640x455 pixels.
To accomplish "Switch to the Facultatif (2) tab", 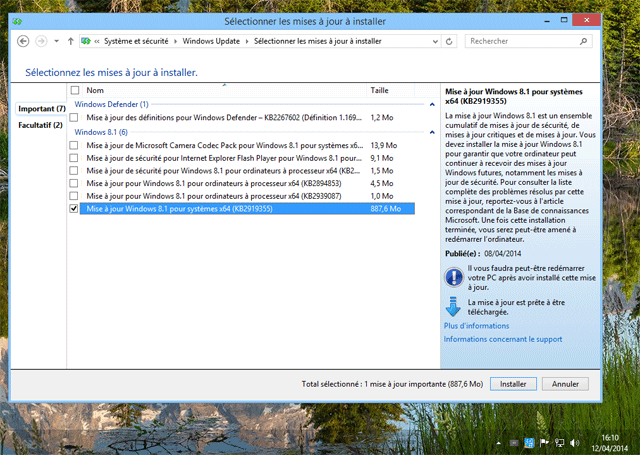I will (x=40, y=125).
